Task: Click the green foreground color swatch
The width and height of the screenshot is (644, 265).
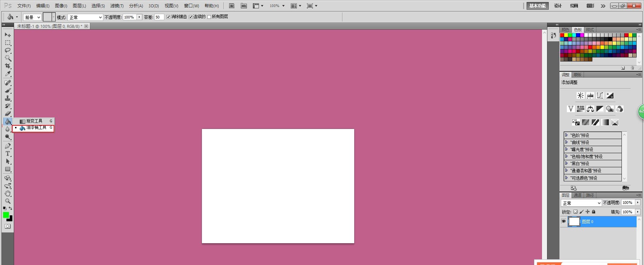Action: point(6,215)
